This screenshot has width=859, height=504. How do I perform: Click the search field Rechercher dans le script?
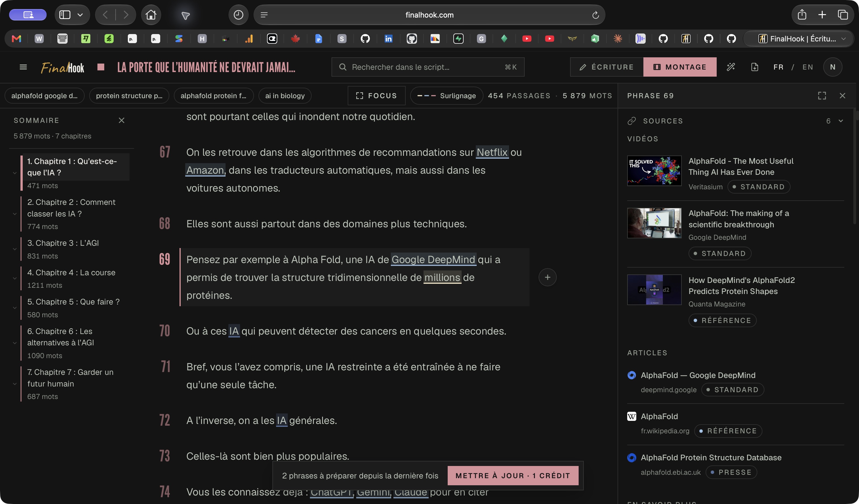click(x=428, y=67)
